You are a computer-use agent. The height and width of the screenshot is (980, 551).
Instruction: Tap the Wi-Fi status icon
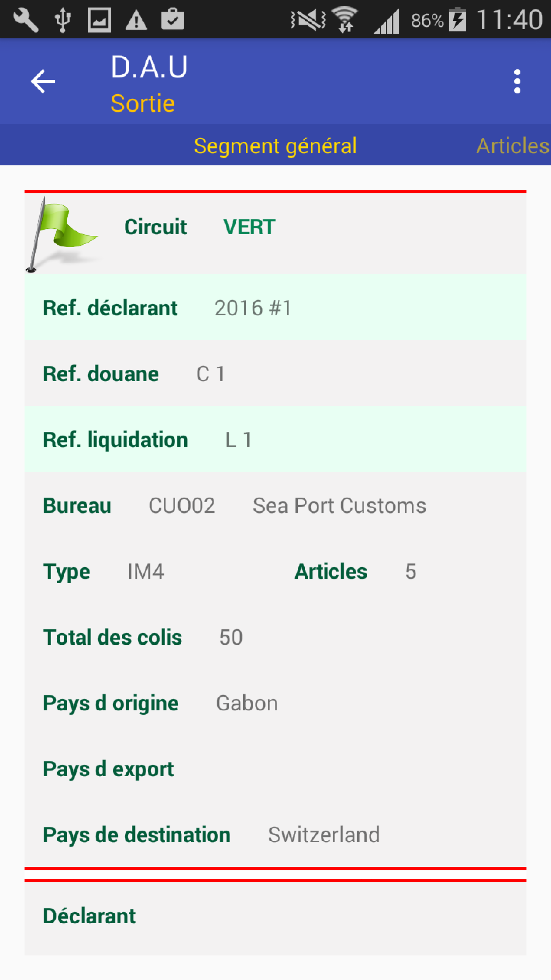[345, 20]
